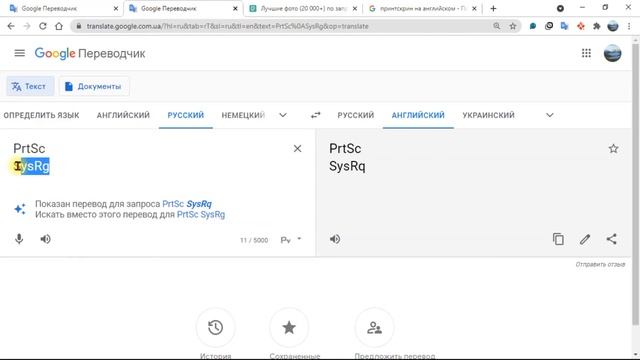Screen dimensions: 640x360
Task: Save translation with the star icon
Action: [x=613, y=149]
